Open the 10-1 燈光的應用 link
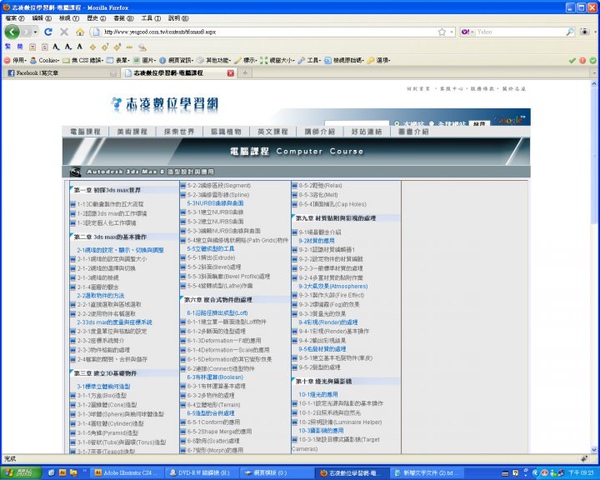This screenshot has width=600, height=480. pos(318,394)
